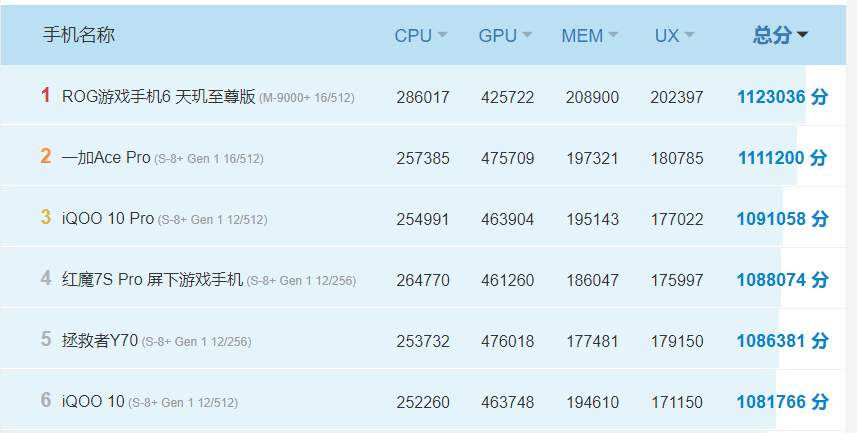This screenshot has height=433, width=857.
Task: Select total score 1091058 分
Action: [x=783, y=219]
